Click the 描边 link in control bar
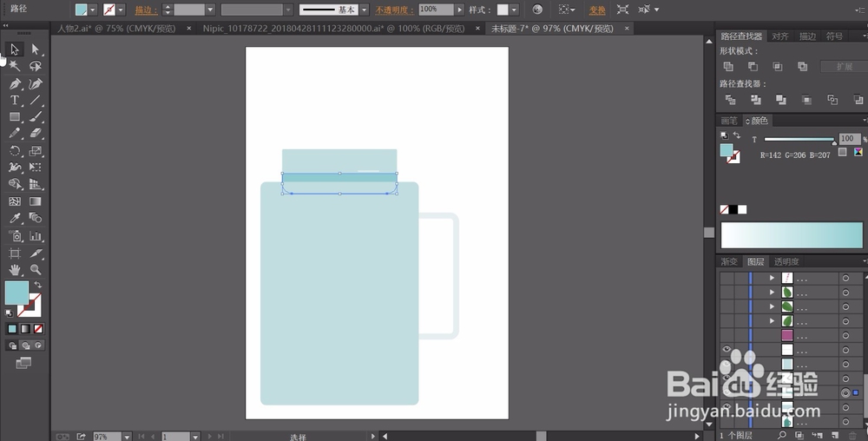Viewport: 868px width, 441px height. tap(146, 10)
